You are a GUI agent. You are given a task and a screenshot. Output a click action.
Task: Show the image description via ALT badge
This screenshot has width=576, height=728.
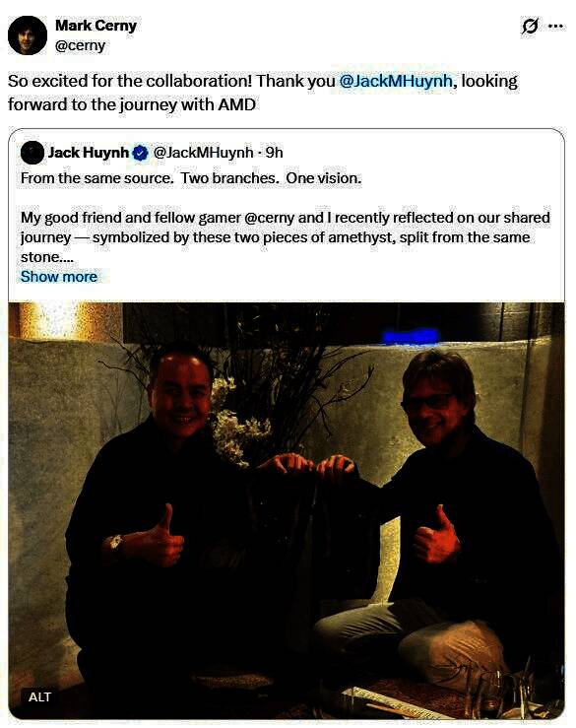click(x=39, y=696)
